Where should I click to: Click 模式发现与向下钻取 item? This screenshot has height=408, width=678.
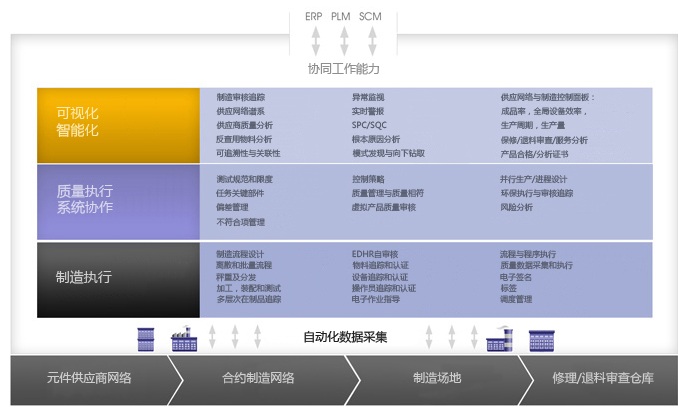pyautogui.click(x=388, y=153)
